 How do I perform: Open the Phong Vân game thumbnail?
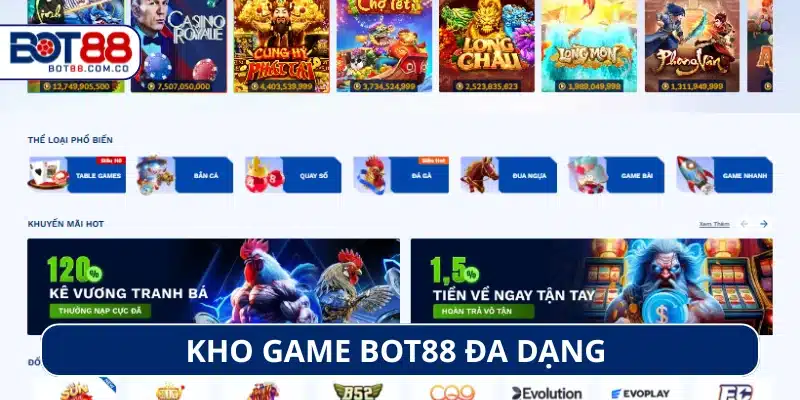click(693, 46)
